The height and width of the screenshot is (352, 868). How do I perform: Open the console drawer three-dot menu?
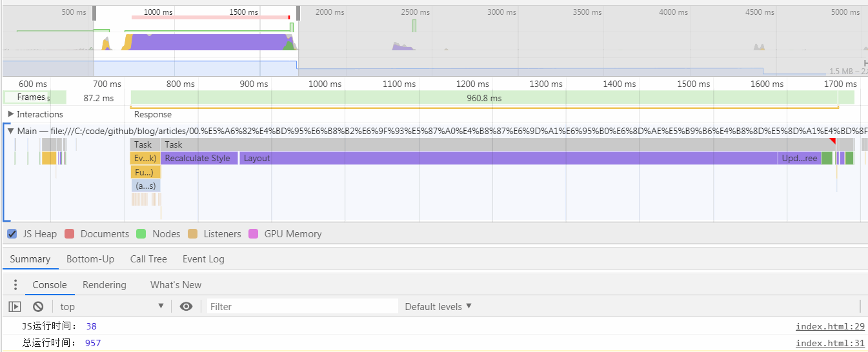16,284
